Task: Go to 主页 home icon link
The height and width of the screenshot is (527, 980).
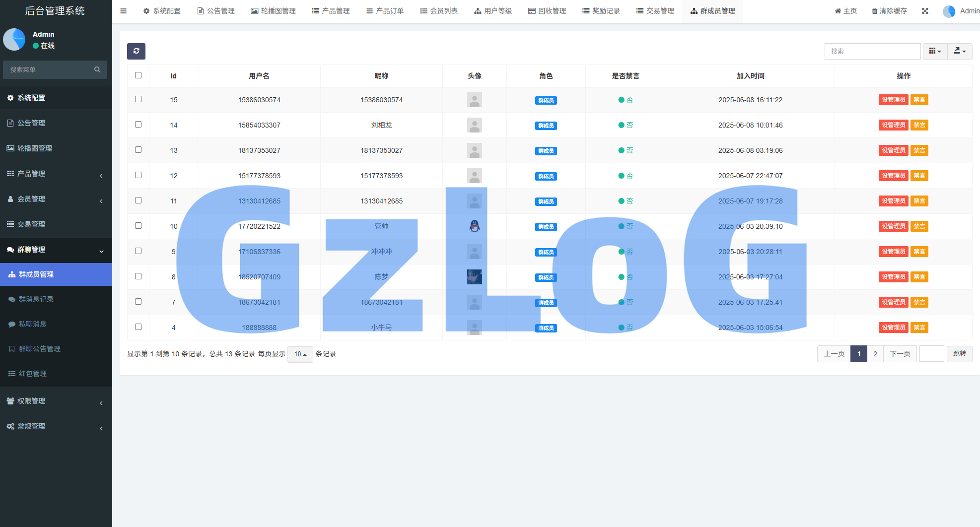Action: (845, 11)
